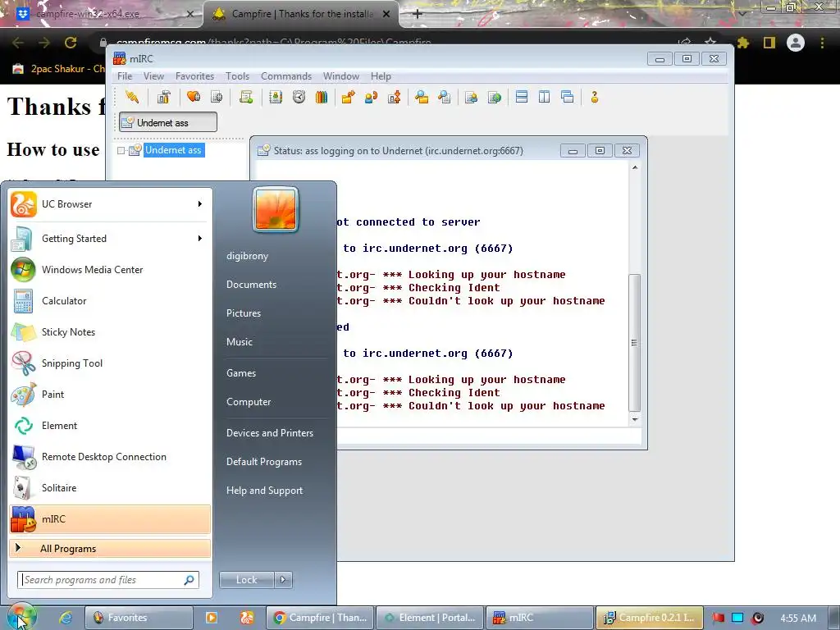
Task: Click the Undernet ass switchbar button
Action: [x=168, y=123]
